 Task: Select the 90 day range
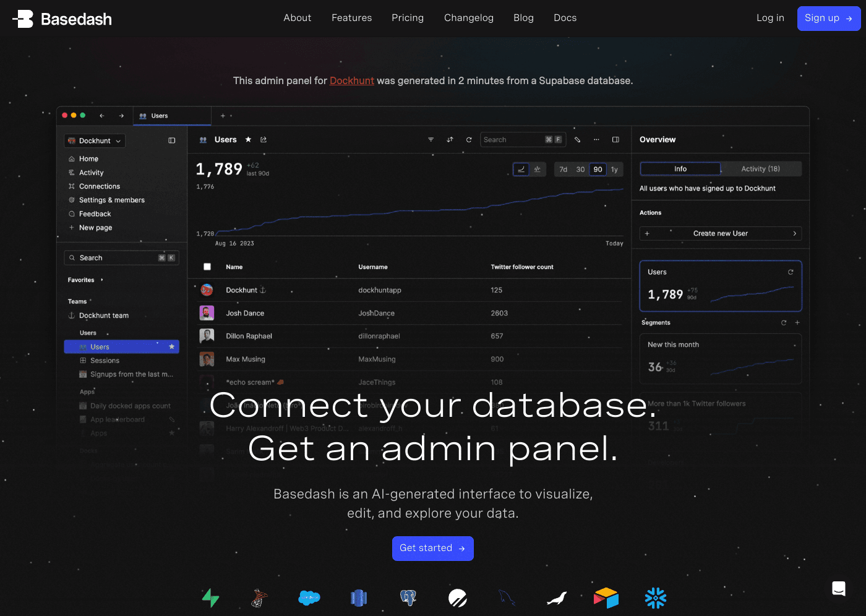point(598,169)
